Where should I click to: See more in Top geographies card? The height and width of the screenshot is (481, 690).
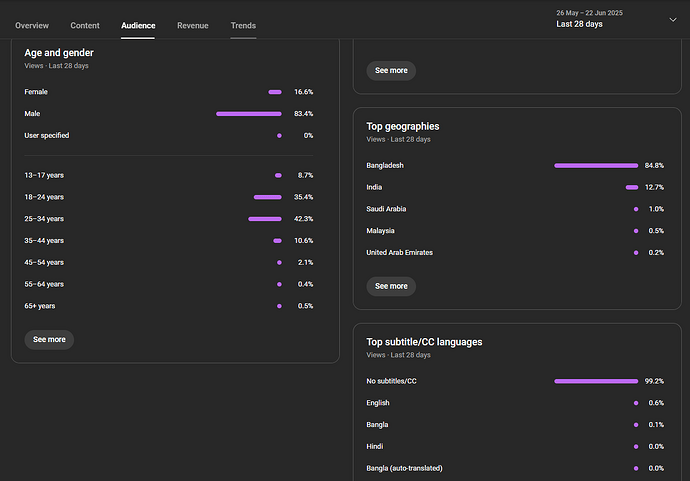click(x=391, y=286)
